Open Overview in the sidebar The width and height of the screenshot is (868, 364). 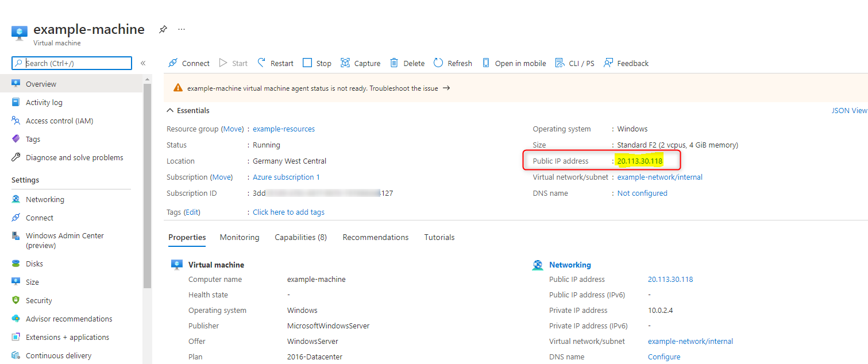pos(72,84)
